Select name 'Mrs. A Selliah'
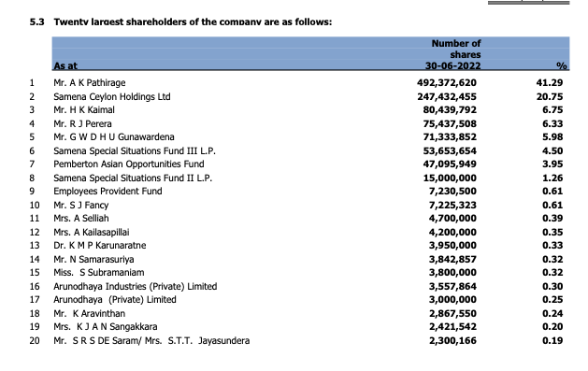The image size is (588, 371). [81, 218]
